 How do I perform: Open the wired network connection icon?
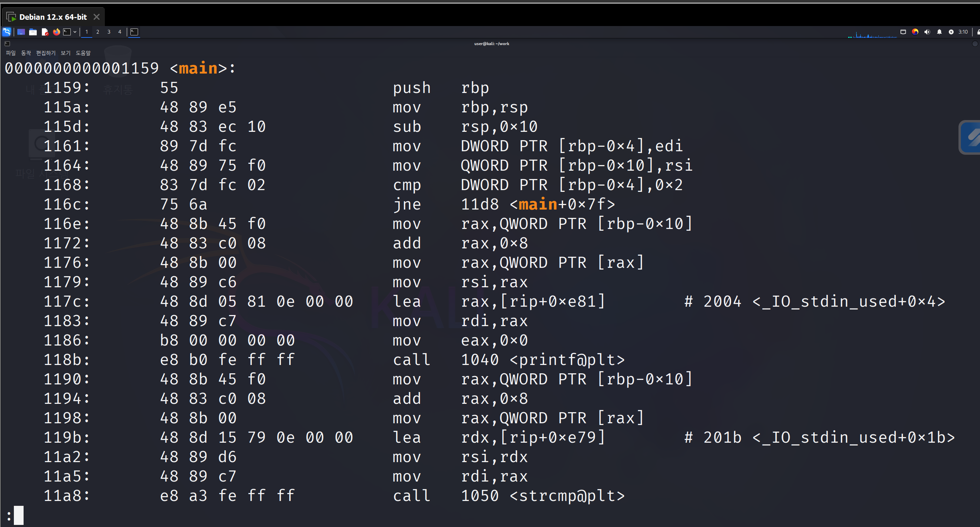point(903,32)
